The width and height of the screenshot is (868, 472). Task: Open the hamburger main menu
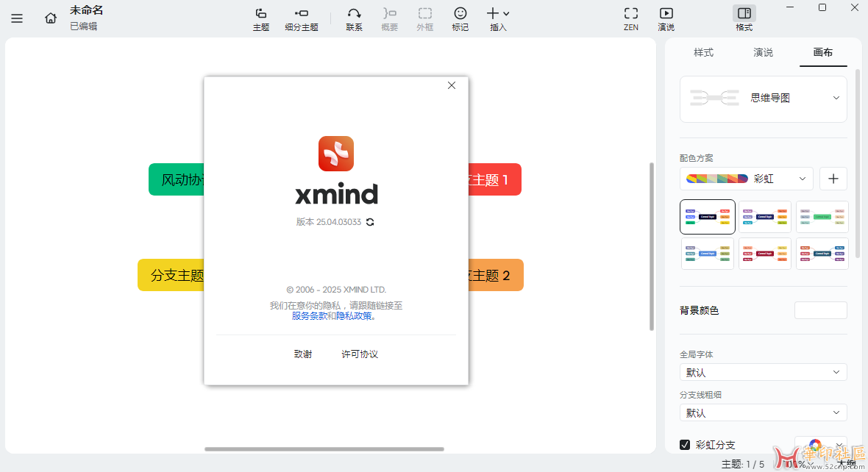point(17,18)
